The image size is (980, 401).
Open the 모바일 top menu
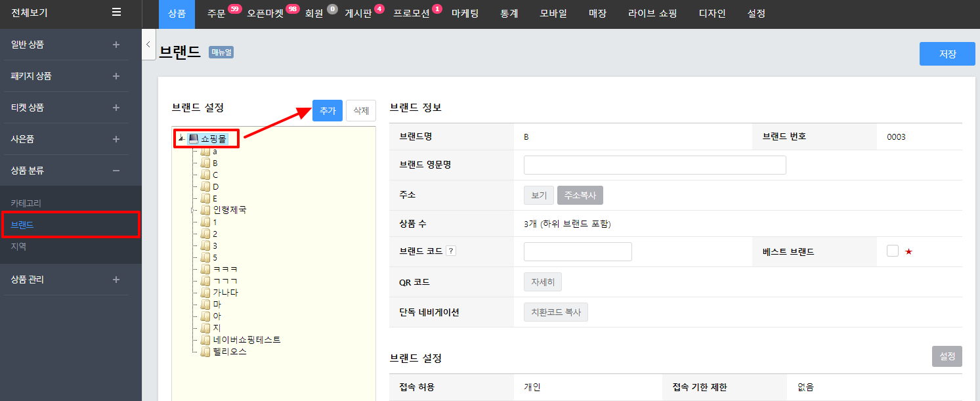pos(553,14)
